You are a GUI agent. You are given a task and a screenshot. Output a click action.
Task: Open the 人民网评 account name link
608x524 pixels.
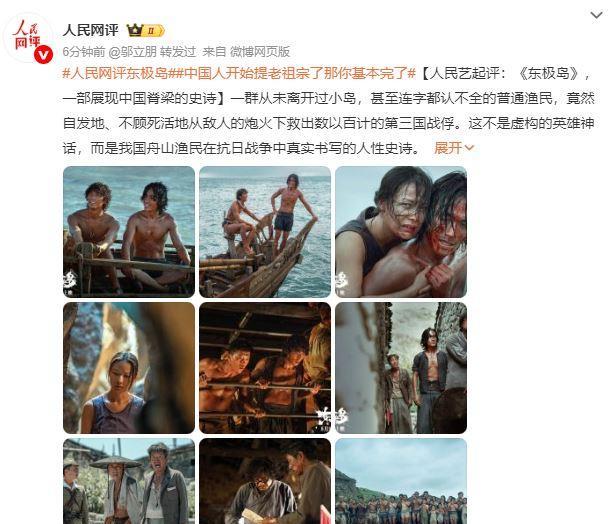(x=91, y=30)
